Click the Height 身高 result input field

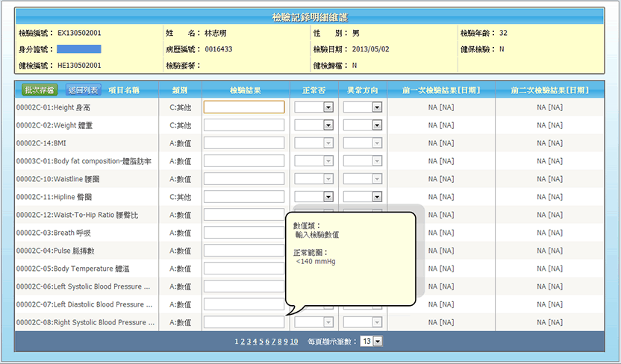click(x=244, y=107)
